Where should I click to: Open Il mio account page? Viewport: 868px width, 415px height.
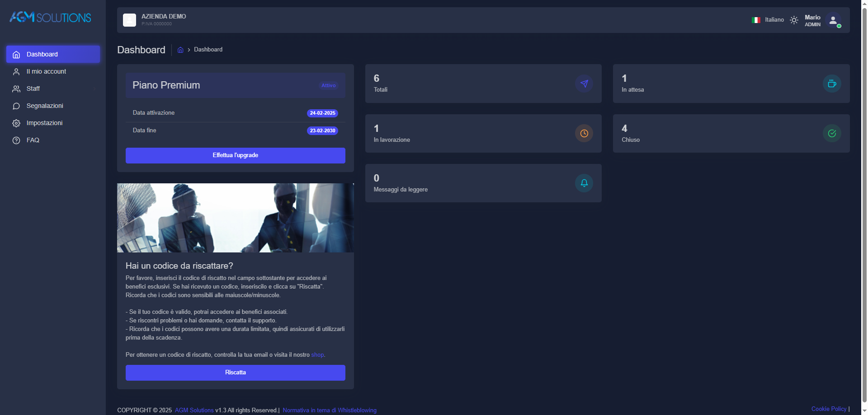[46, 72]
